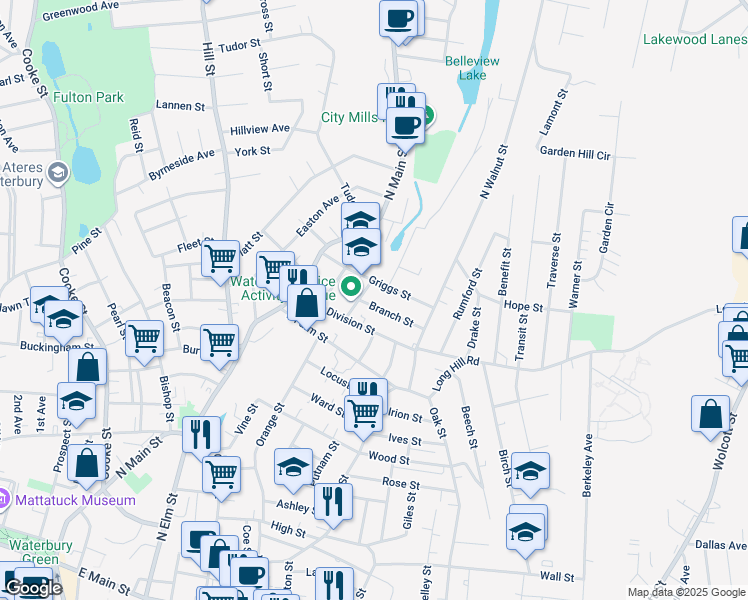The height and width of the screenshot is (600, 748).
Task: Click the shopping cart marker near Beacon St
Action: click(219, 343)
